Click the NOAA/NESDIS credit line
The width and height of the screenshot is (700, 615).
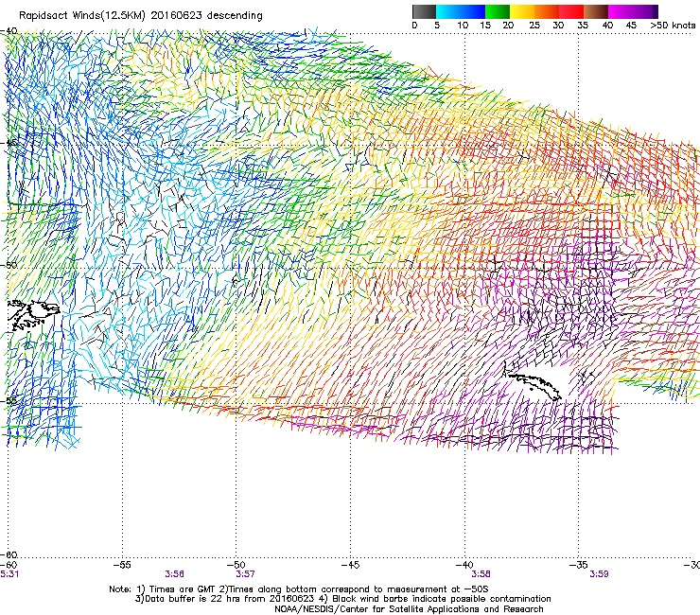(x=409, y=609)
